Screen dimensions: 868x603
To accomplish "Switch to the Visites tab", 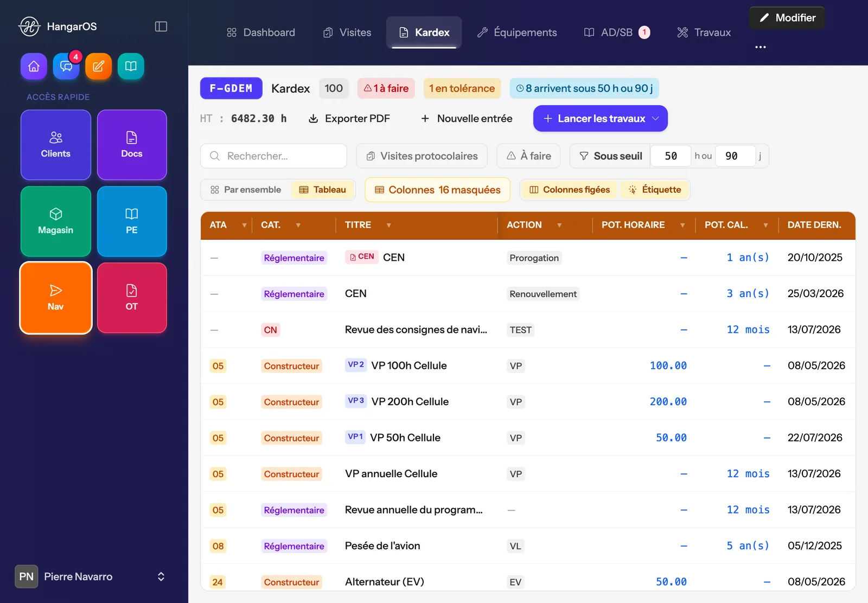I will (347, 33).
